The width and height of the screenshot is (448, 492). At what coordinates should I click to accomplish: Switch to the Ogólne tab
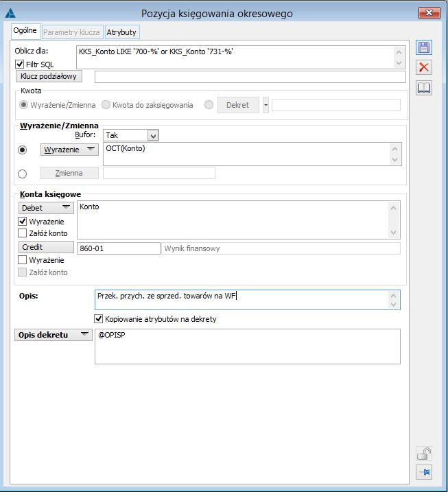[x=25, y=31]
